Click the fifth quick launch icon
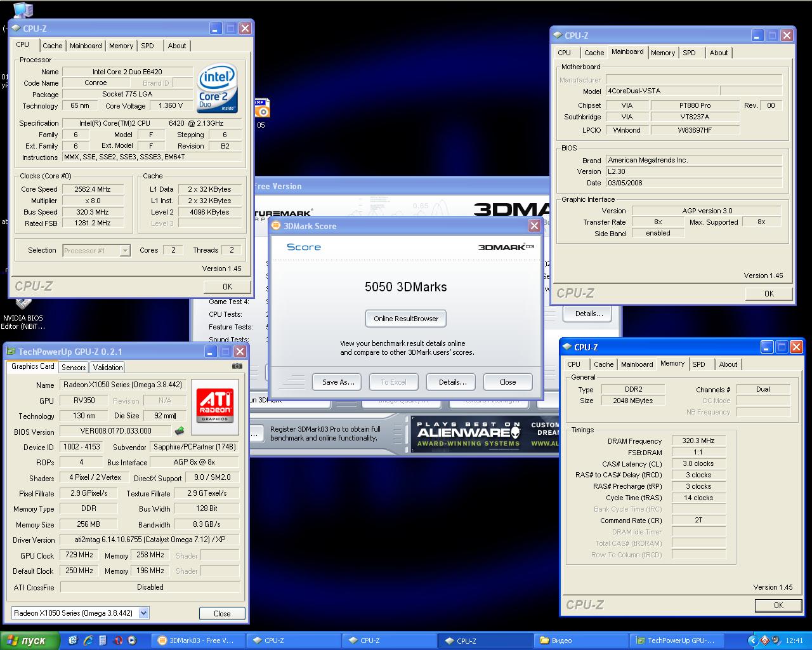This screenshot has height=650, width=812. pos(133,640)
